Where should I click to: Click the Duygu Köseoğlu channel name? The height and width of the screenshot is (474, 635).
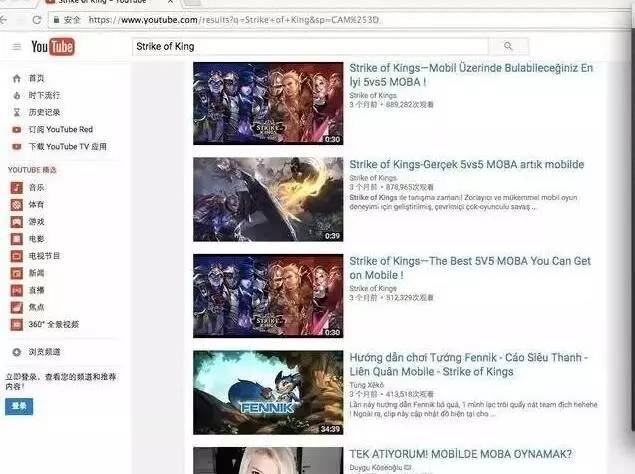point(376,468)
